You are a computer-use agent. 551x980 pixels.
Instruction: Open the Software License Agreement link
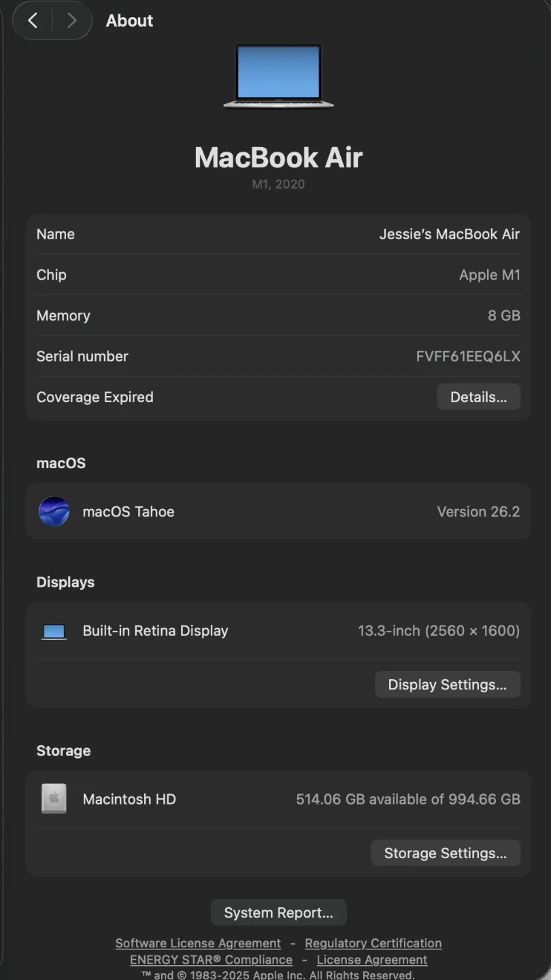(x=198, y=943)
